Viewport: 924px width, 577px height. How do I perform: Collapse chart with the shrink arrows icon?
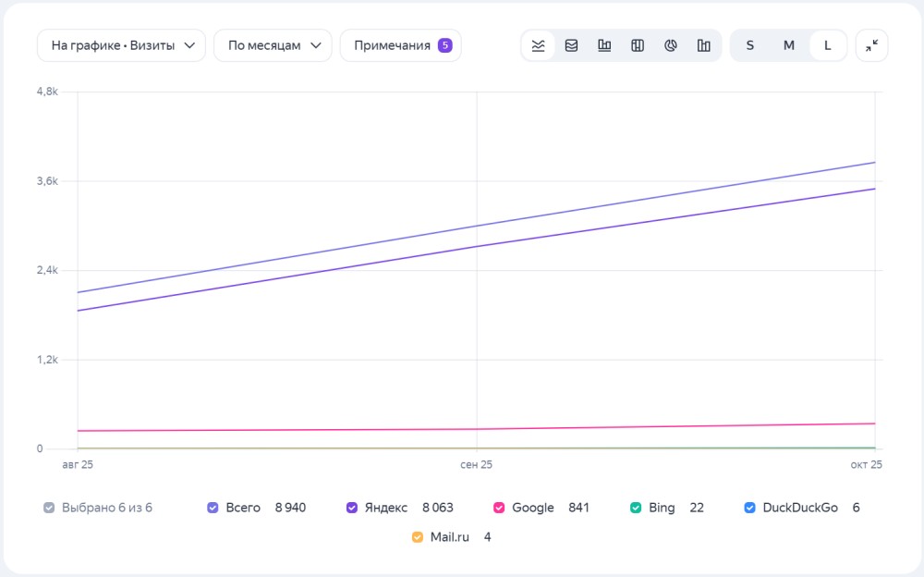coord(871,45)
